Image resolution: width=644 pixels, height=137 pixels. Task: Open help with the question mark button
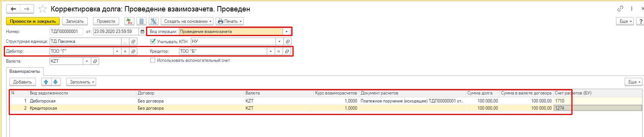[641, 21]
